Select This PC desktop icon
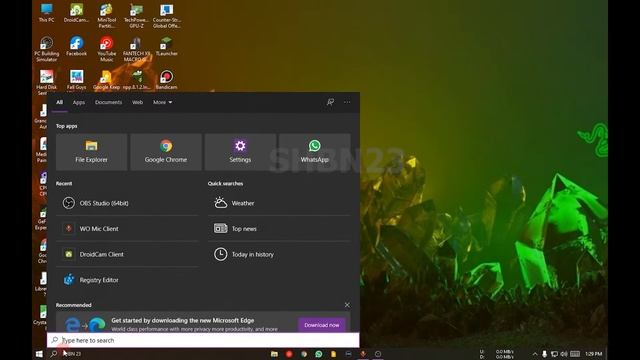Screen dimensions: 640x360 (47, 13)
